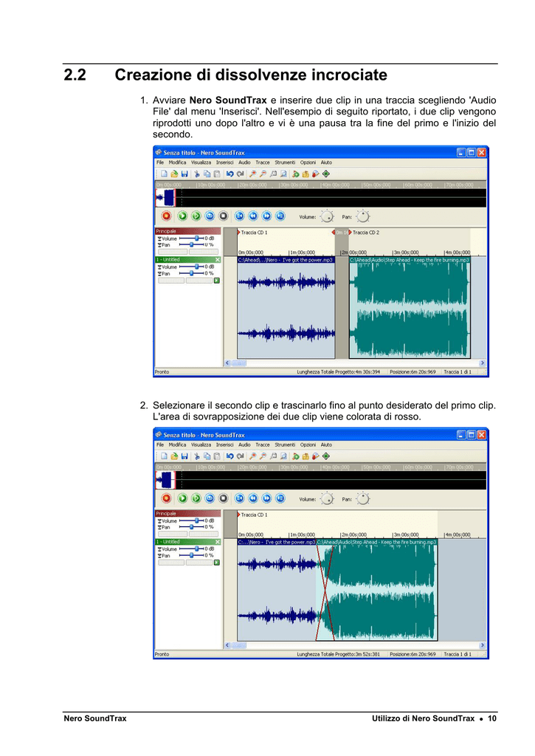The image size is (535, 756).
Task: Click Redo arrow in upper SoundTrax window
Action: [240, 174]
